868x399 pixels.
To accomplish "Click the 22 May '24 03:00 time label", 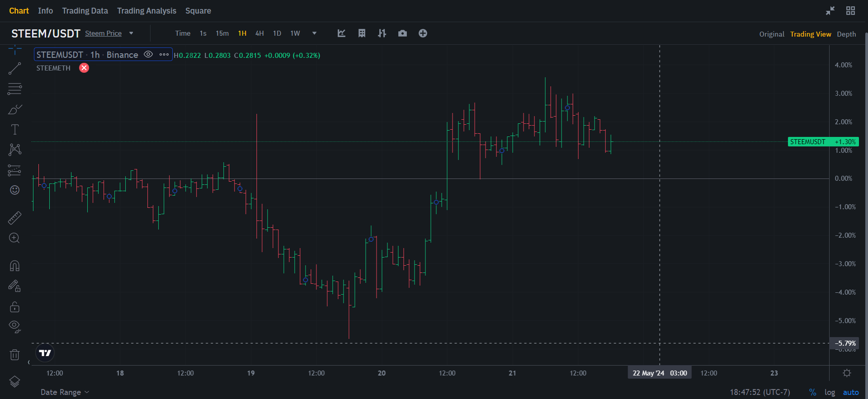I will 660,373.
